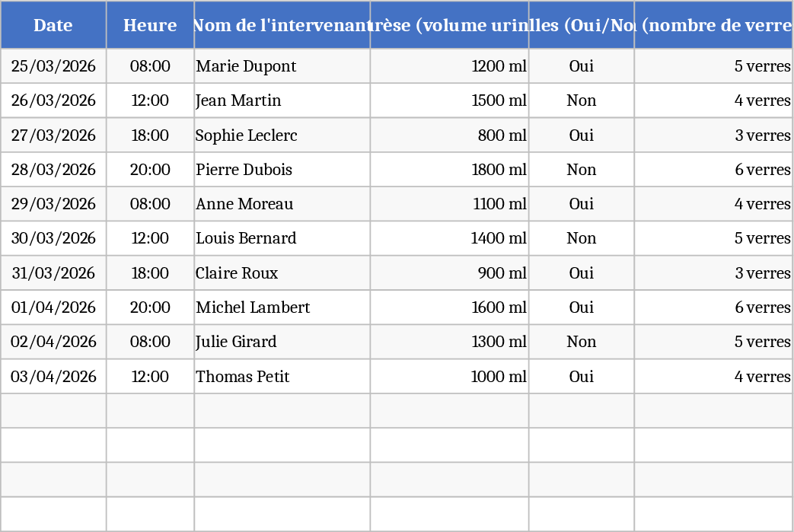
Task: Click the nombre de verres column header
Action: coord(713,25)
